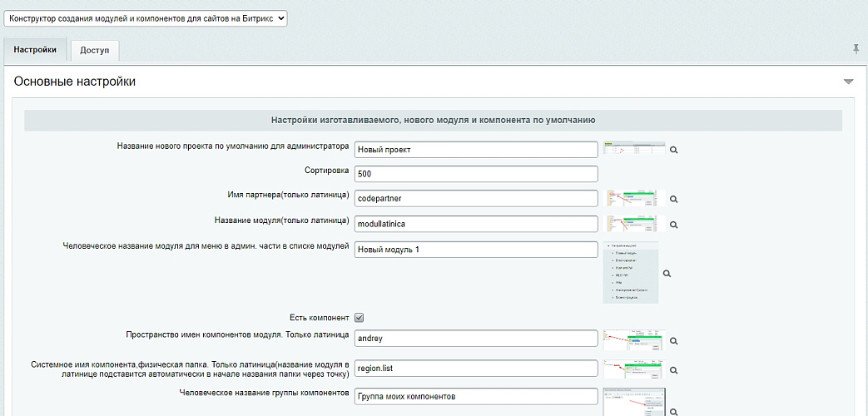The image size is (868, 416).
Task: Click the 'Сортировка' field containing 500
Action: [475, 174]
